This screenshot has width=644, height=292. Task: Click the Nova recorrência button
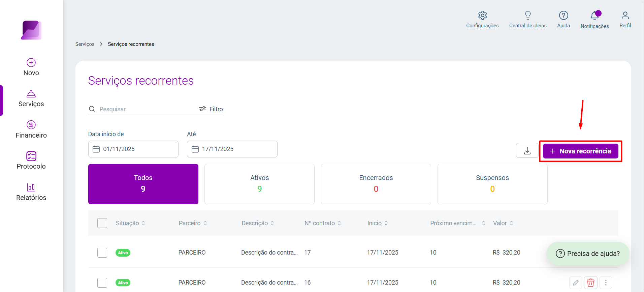tap(581, 151)
